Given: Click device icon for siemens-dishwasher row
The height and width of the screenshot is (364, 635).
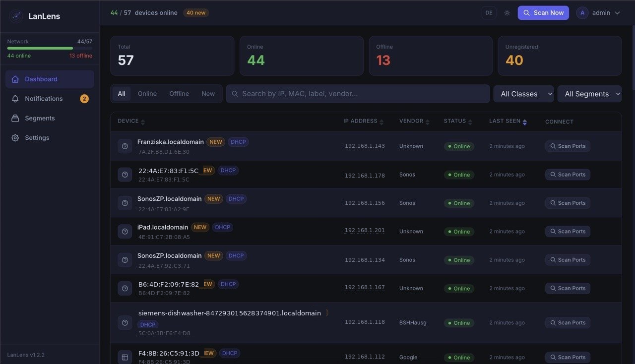Looking at the screenshot, I should point(125,323).
